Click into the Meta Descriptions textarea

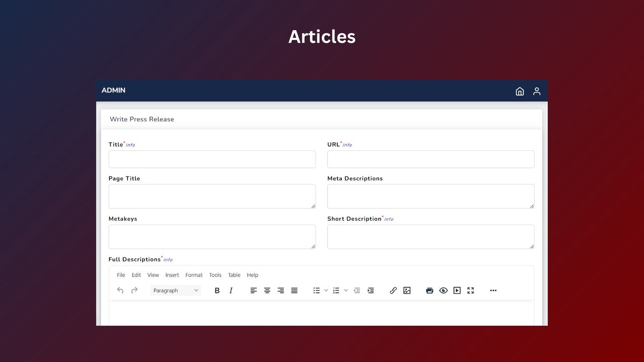point(431,196)
